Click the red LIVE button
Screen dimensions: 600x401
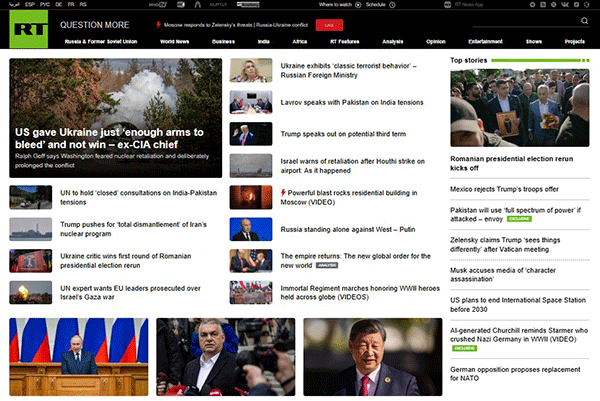tap(329, 25)
